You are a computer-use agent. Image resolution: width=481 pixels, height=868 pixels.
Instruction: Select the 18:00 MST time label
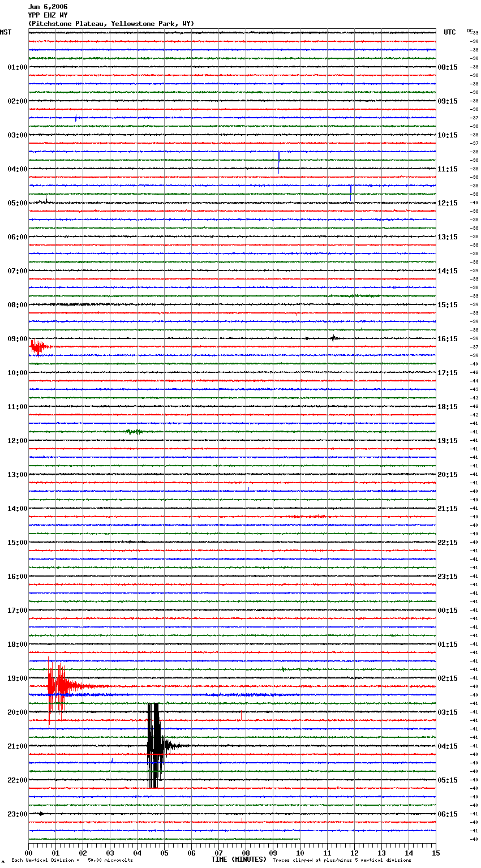click(x=17, y=644)
